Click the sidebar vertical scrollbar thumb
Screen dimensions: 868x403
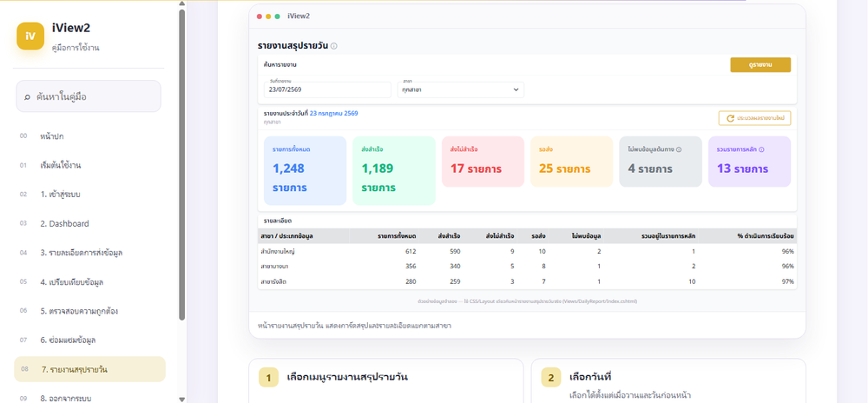(182, 164)
